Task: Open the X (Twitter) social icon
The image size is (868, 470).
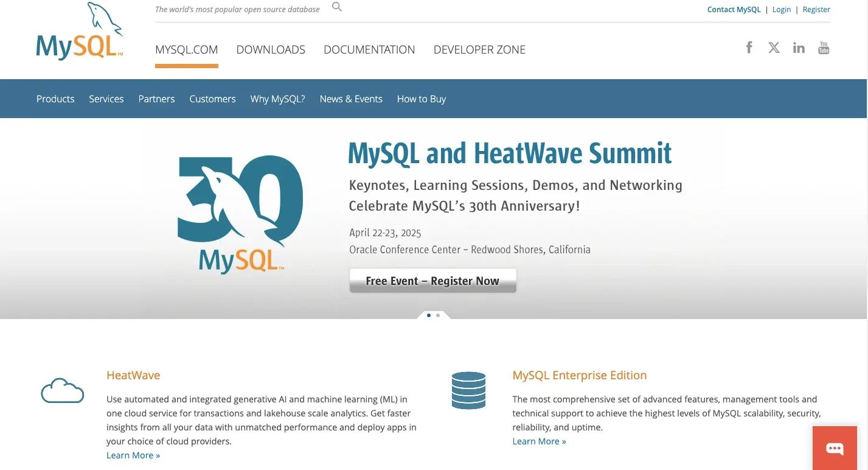Action: [774, 47]
